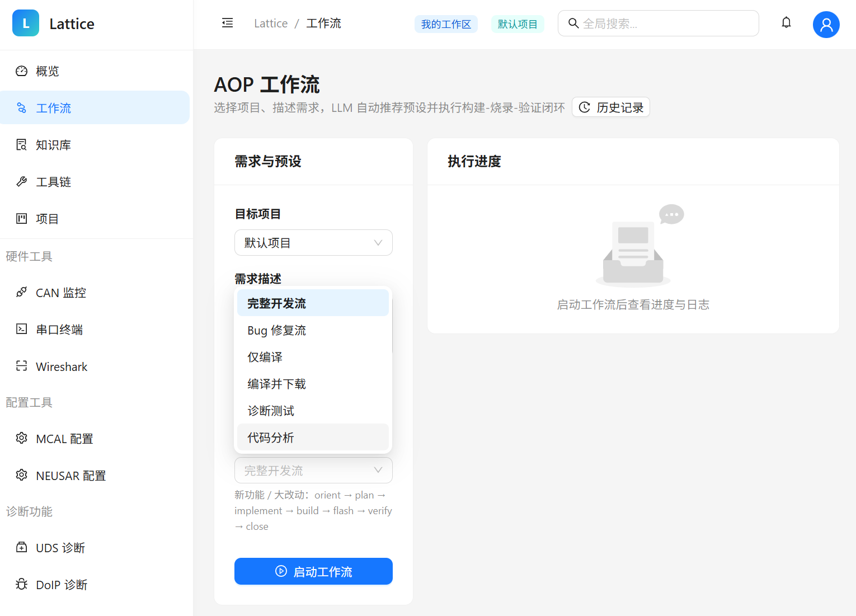Click the 概览 dashboard icon
Screen dimensions: 856x616
click(x=22, y=71)
